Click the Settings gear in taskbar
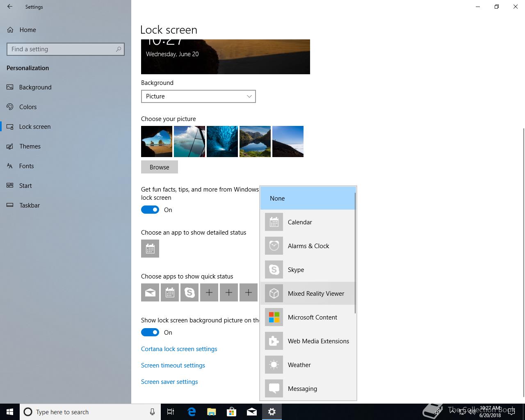The height and width of the screenshot is (420, 525). [x=272, y=412]
